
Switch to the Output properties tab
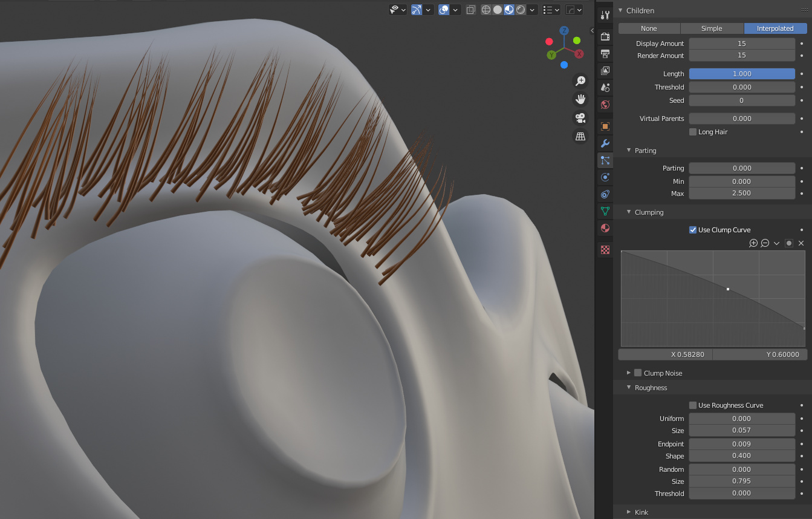(x=605, y=53)
